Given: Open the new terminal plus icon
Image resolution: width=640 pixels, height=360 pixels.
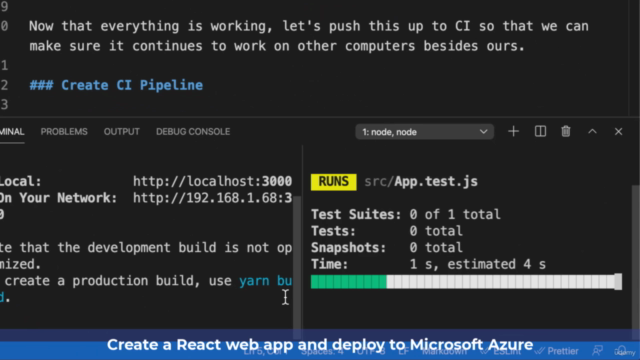Looking at the screenshot, I should click(x=513, y=131).
